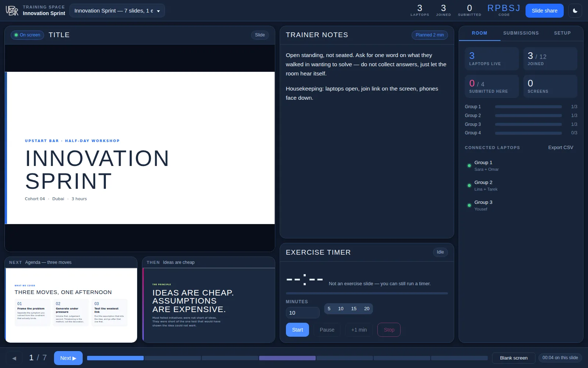Jump to the fourth purple slide progress segment
This screenshot has height=368, width=588.
[287, 358]
